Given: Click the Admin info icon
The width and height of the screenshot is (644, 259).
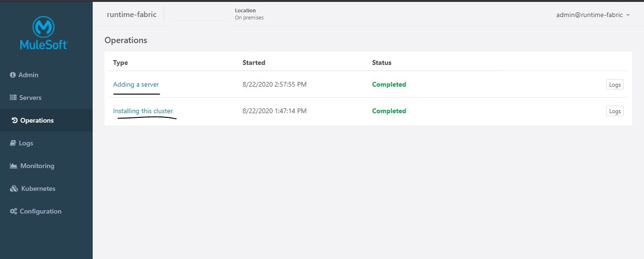Looking at the screenshot, I should (x=13, y=75).
